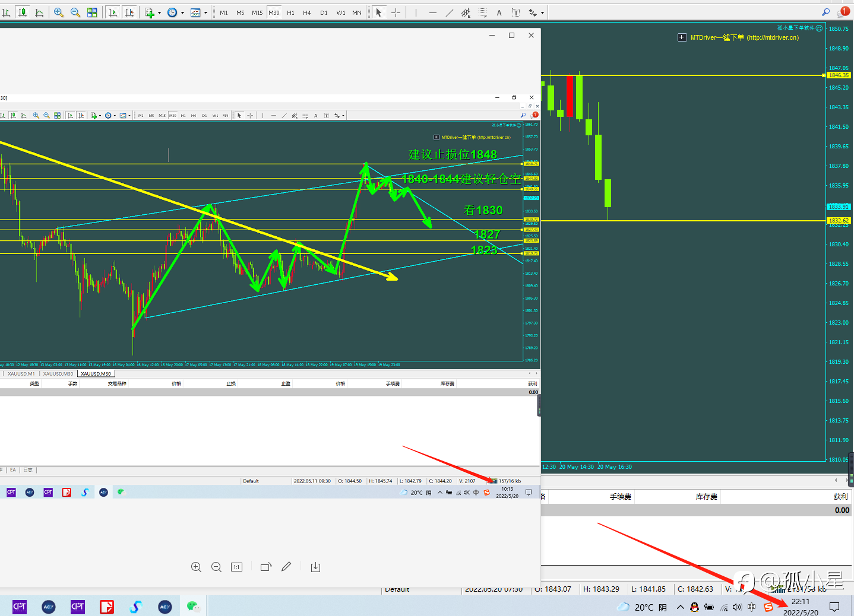The width and height of the screenshot is (854, 616).
Task: Select H1 timeframe in main toolbar
Action: [290, 12]
